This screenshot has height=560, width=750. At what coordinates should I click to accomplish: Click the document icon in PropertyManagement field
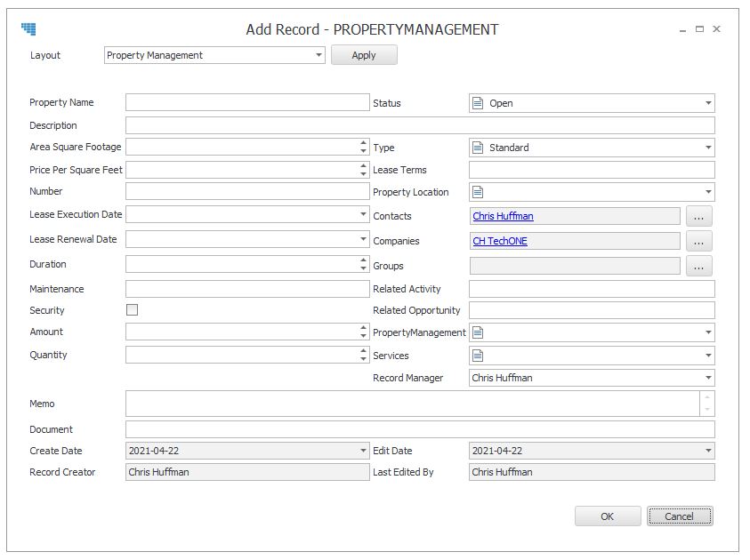[x=478, y=332]
